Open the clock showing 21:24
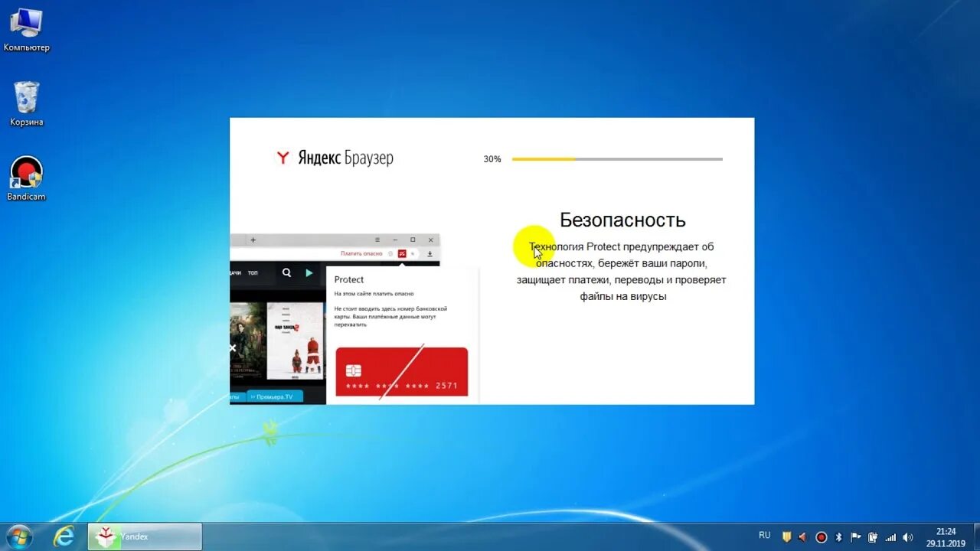Screen dimensions: 980x551 click(946, 537)
